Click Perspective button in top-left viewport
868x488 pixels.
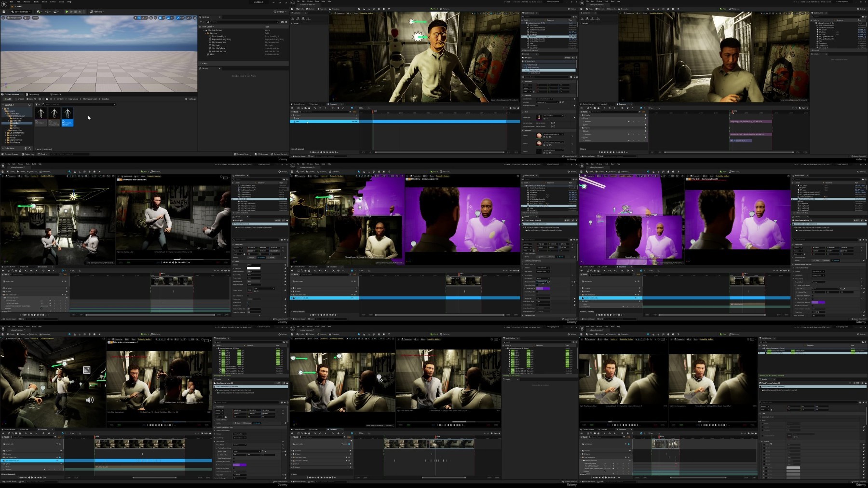point(14,18)
